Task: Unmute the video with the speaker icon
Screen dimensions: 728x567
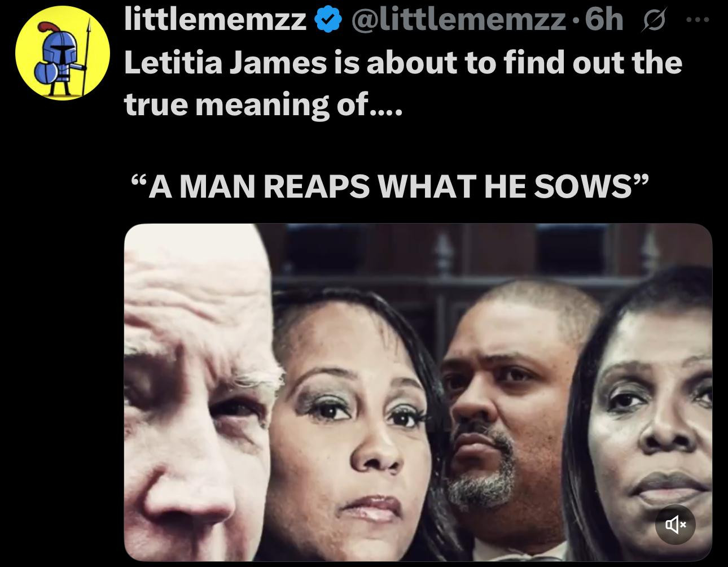Action: pyautogui.click(x=676, y=525)
